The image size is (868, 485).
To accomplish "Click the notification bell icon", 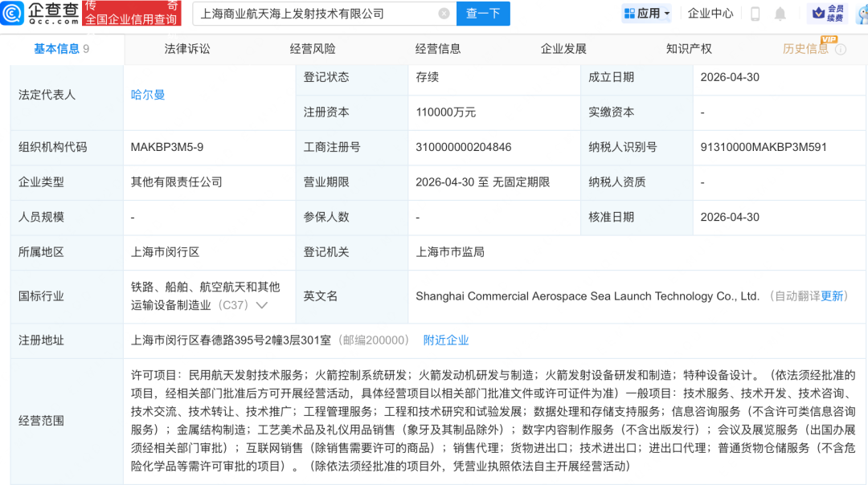I will [x=780, y=14].
